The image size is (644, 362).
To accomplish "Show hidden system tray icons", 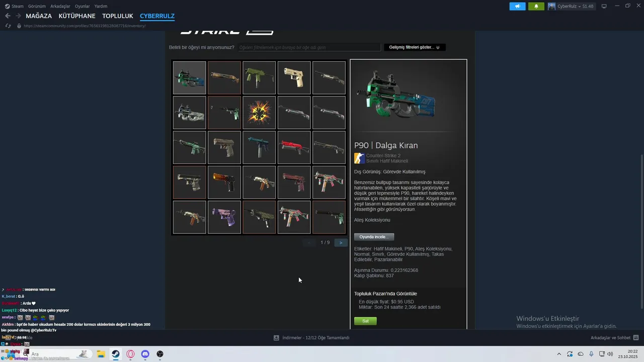I will pyautogui.click(x=559, y=354).
